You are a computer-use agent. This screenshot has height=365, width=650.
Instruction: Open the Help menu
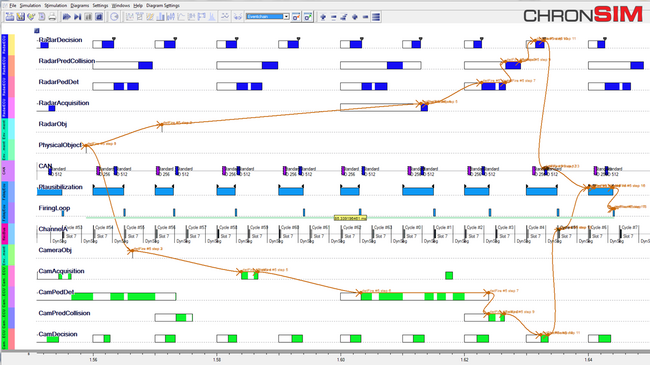pos(138,5)
